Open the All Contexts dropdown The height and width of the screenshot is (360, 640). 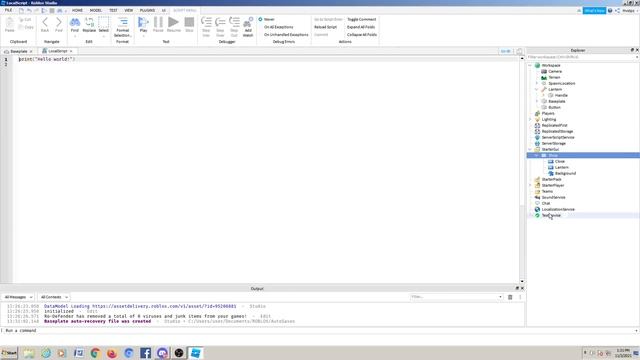coord(54,297)
